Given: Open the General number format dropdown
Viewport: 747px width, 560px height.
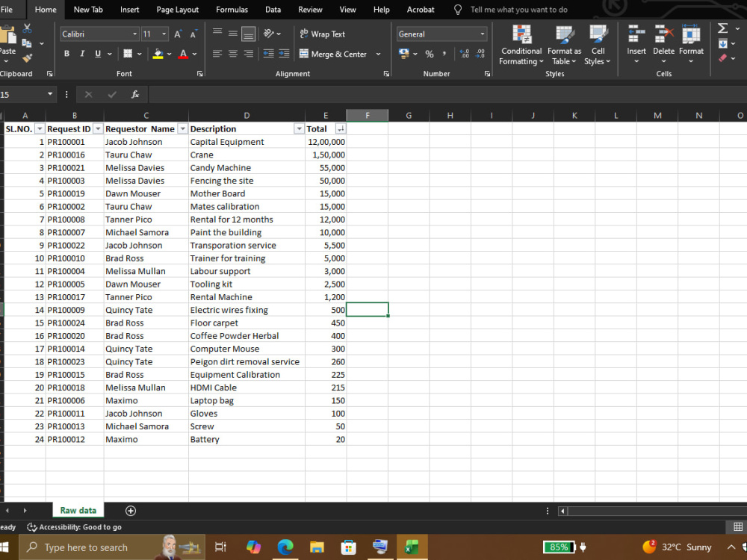Looking at the screenshot, I should click(482, 34).
